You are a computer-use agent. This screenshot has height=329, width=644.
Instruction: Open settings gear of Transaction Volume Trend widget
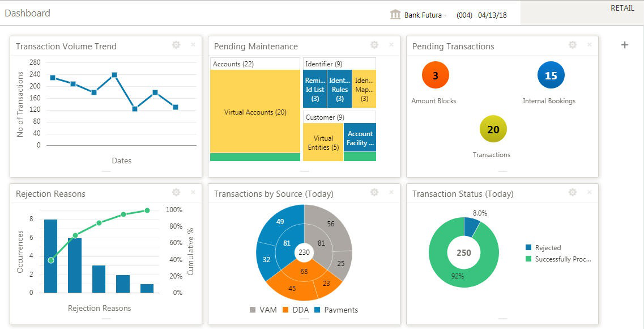(x=176, y=45)
